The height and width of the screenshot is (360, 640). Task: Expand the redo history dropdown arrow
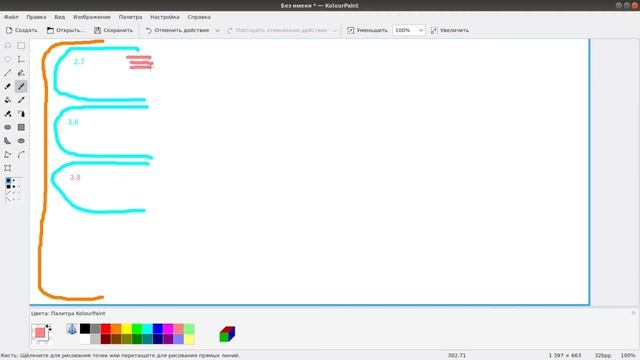(x=335, y=30)
